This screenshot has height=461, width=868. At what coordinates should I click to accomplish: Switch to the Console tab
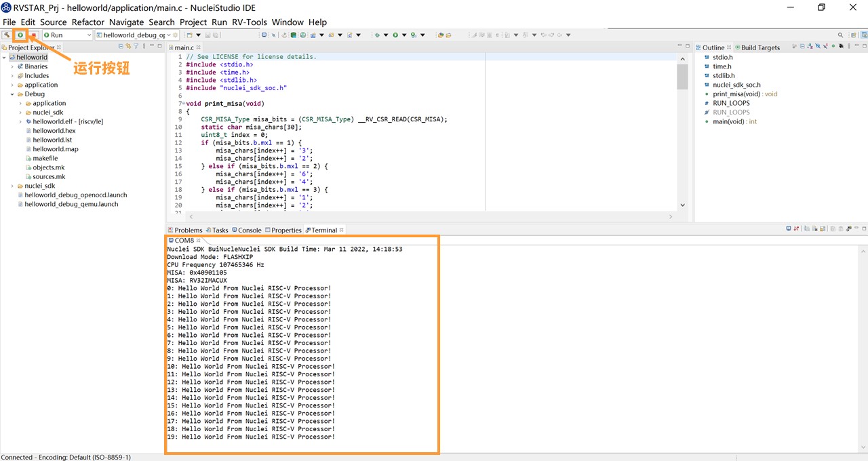point(246,230)
